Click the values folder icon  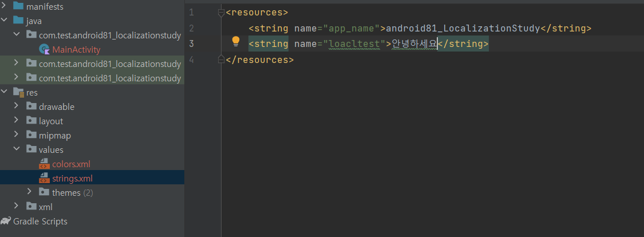(x=31, y=149)
